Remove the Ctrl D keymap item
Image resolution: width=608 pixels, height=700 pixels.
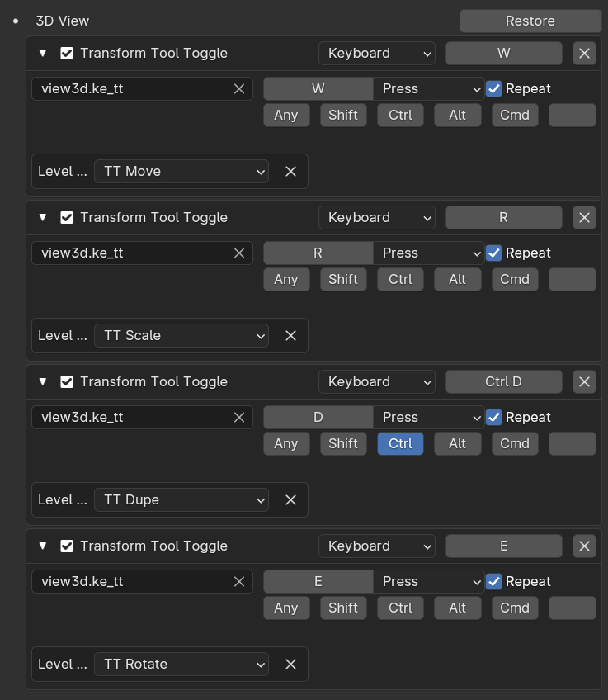tap(584, 382)
